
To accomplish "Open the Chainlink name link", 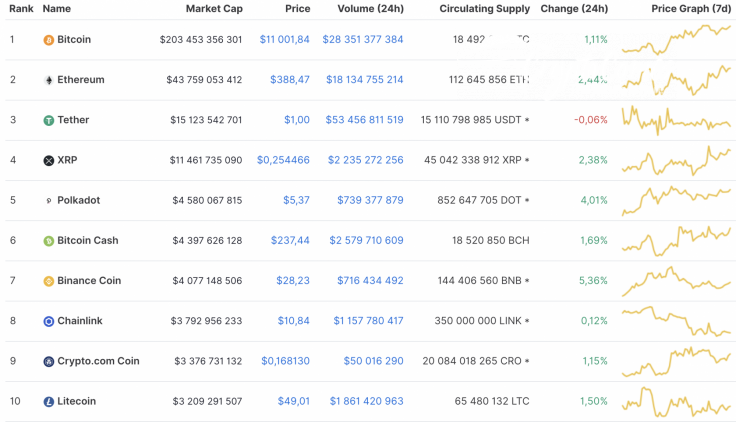I will pos(80,321).
